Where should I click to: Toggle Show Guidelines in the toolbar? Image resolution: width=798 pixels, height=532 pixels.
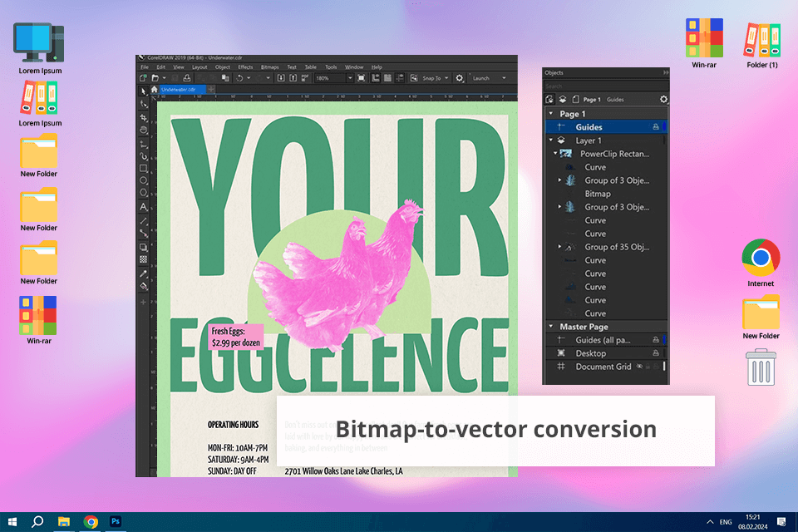[x=400, y=78]
